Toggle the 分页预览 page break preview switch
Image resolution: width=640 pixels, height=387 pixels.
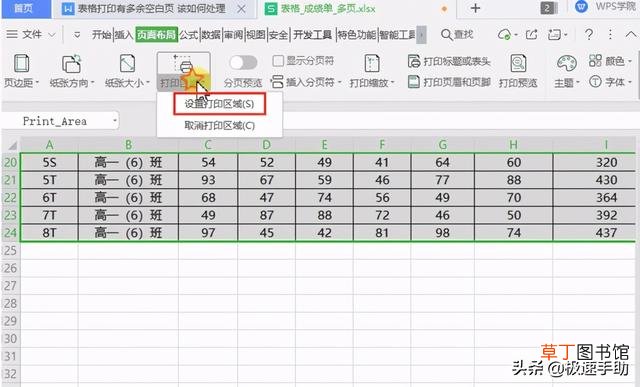pos(243,62)
